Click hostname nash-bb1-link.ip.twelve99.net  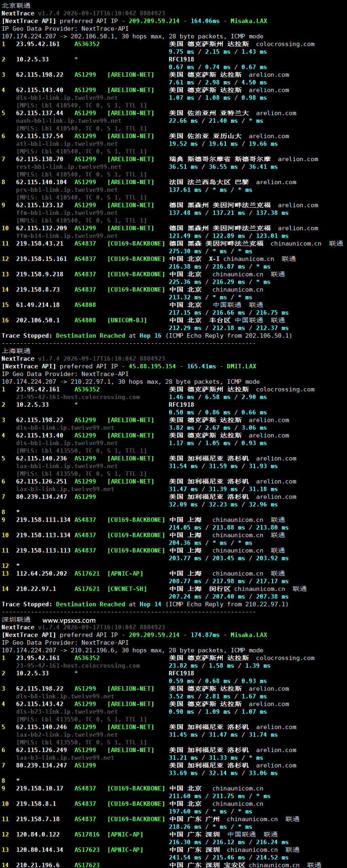click(69, 121)
